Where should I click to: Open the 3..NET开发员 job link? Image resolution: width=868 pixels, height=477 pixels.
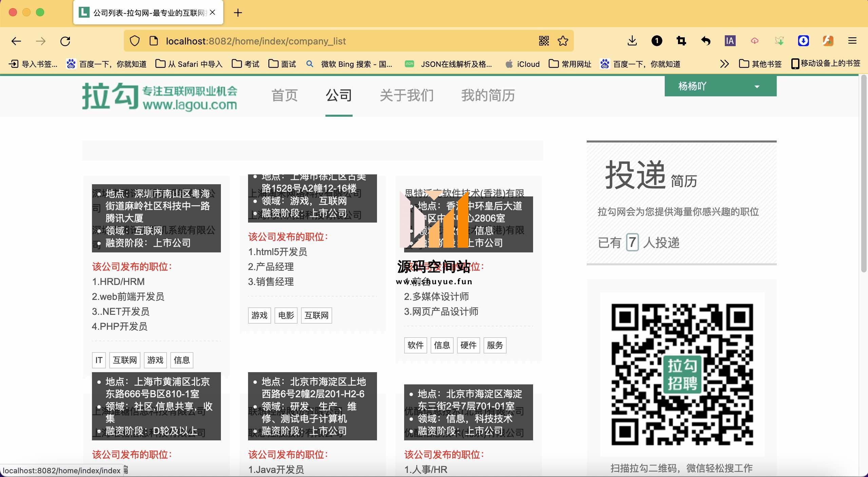(x=120, y=311)
